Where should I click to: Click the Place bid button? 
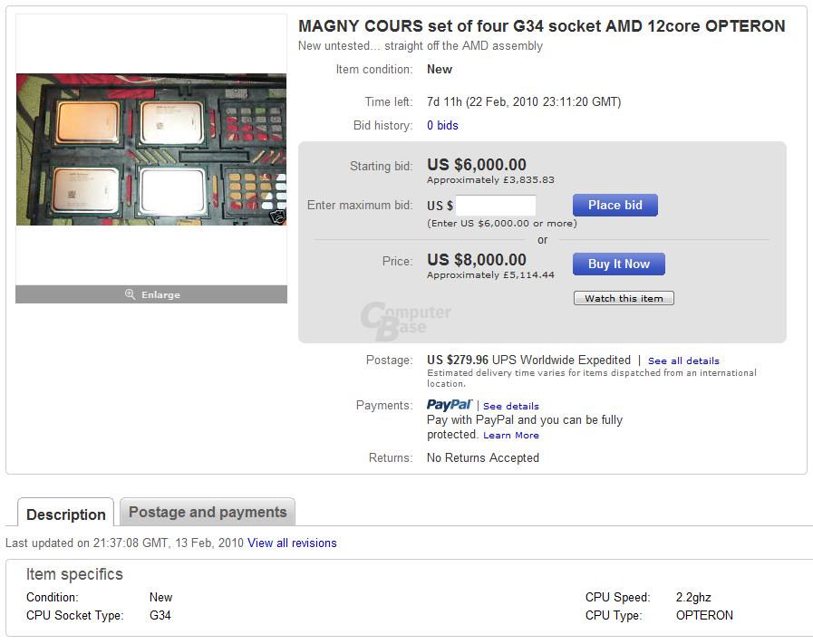(x=615, y=206)
